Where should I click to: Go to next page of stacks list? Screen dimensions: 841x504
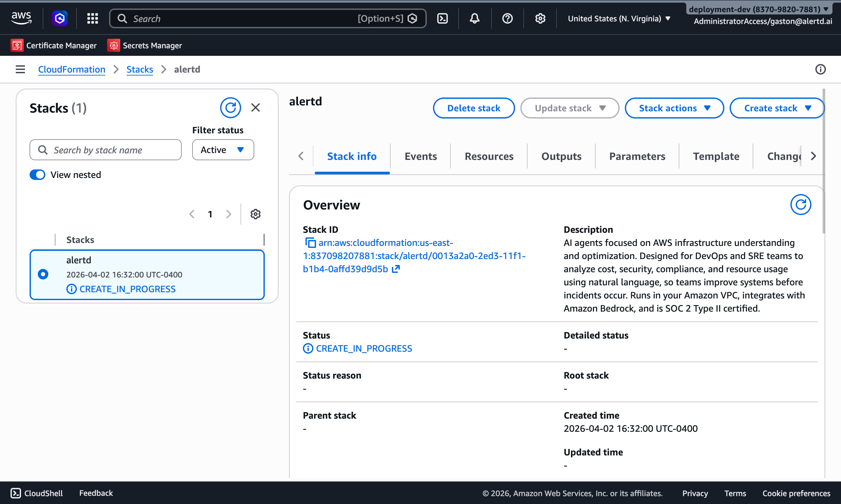(x=228, y=214)
